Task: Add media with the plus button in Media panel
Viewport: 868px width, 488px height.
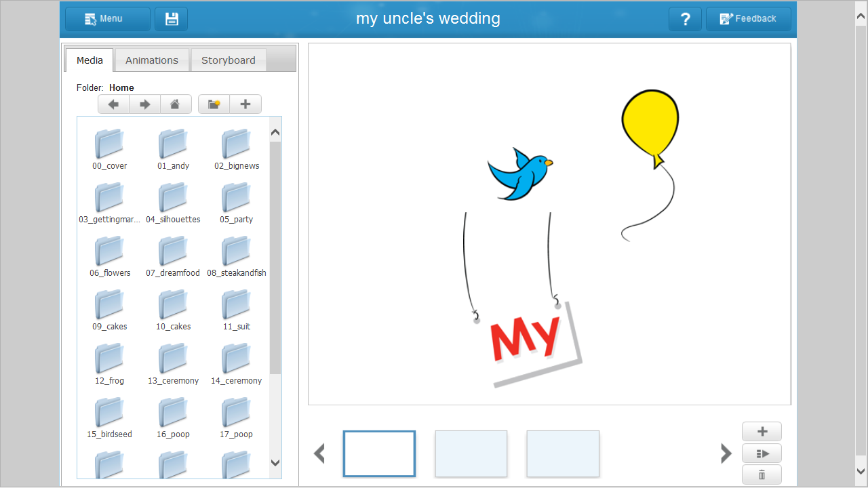Action: pyautogui.click(x=245, y=104)
